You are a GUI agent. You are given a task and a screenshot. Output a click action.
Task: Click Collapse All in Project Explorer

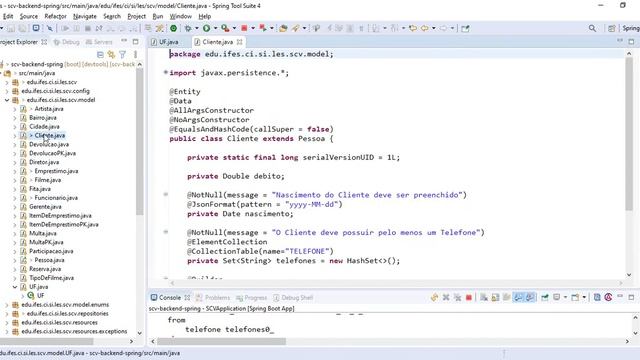coord(100,54)
